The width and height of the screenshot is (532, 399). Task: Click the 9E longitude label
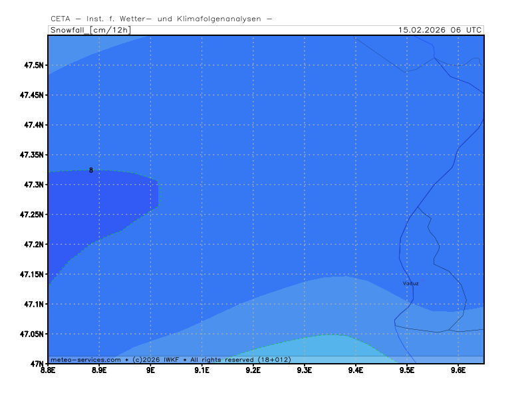pos(150,370)
